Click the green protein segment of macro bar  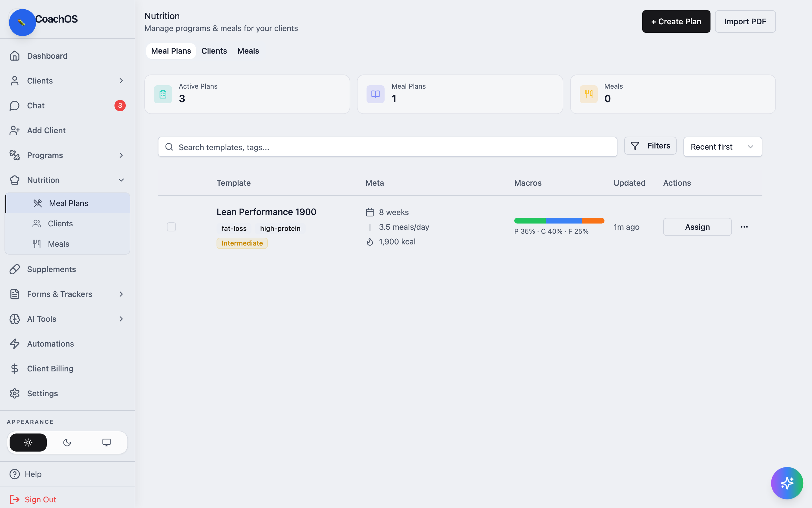coord(530,221)
